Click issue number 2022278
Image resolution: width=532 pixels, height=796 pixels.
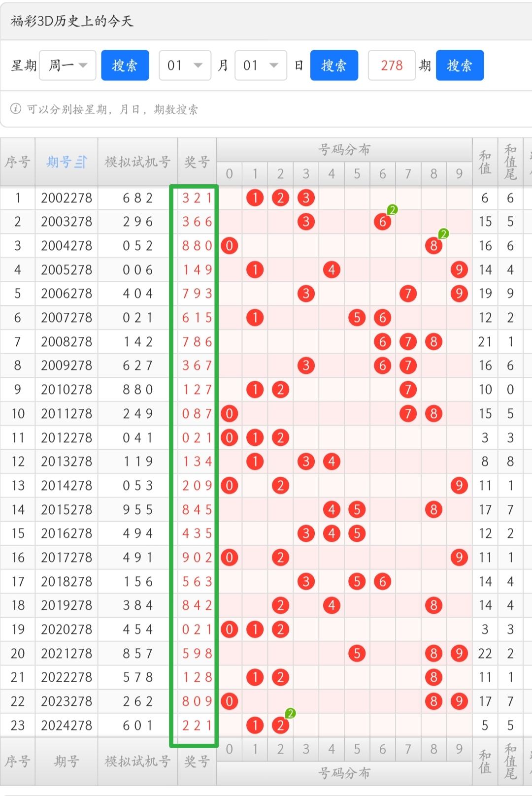(66, 677)
